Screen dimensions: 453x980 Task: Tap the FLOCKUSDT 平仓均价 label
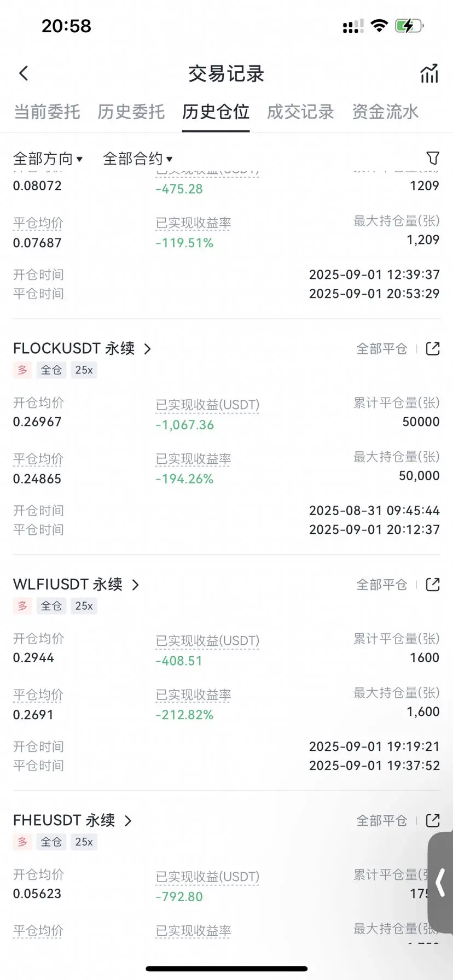tap(38, 459)
